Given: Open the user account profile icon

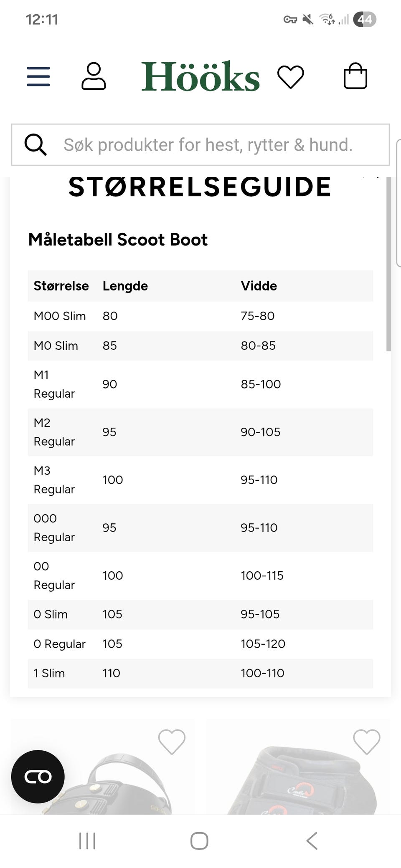Looking at the screenshot, I should 94,76.
